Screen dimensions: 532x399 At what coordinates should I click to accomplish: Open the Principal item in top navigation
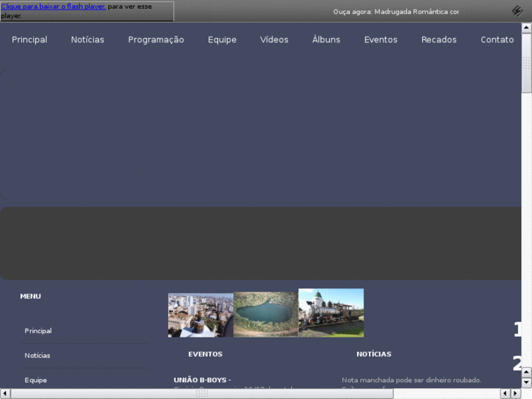pos(29,40)
